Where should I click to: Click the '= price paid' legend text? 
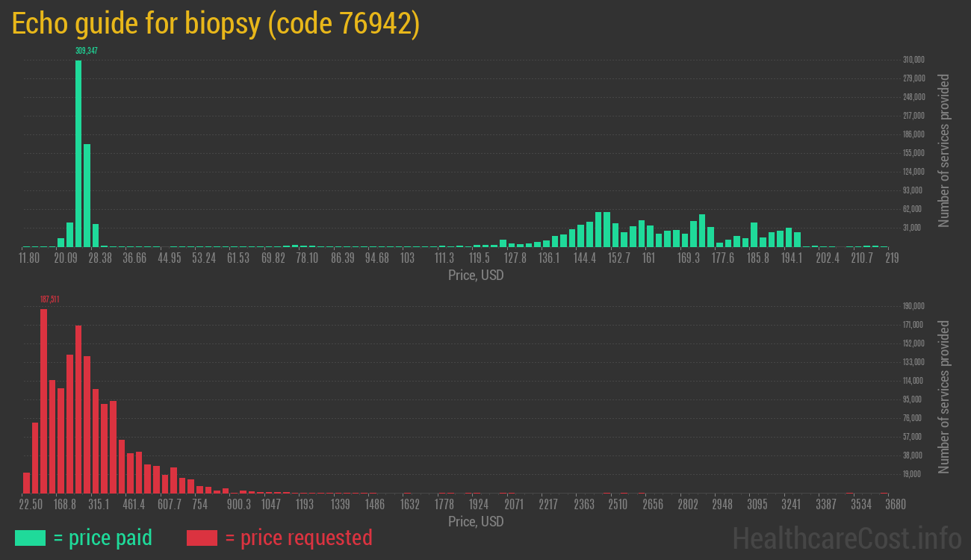(x=102, y=538)
